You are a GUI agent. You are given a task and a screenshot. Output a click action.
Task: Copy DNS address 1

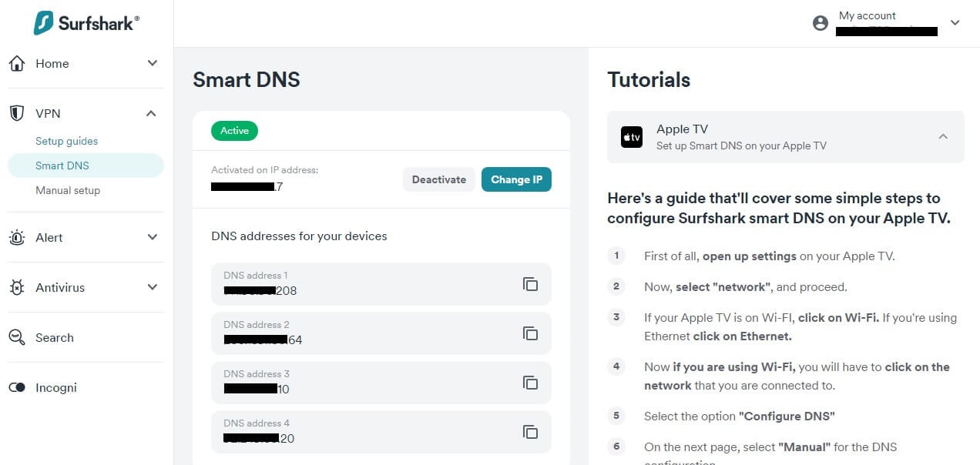click(x=530, y=284)
